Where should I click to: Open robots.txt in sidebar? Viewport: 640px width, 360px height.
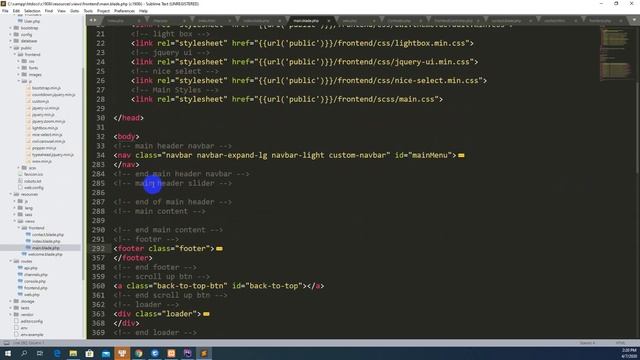[x=32, y=181]
